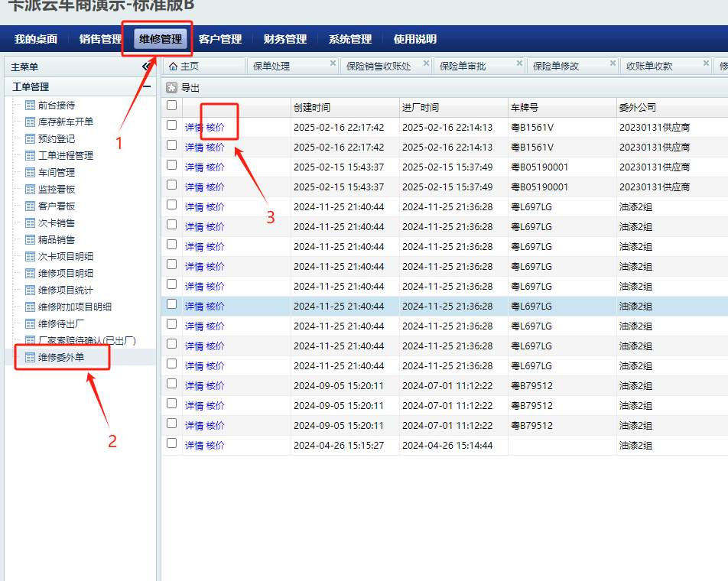Open the 财务管理 menu

284,39
